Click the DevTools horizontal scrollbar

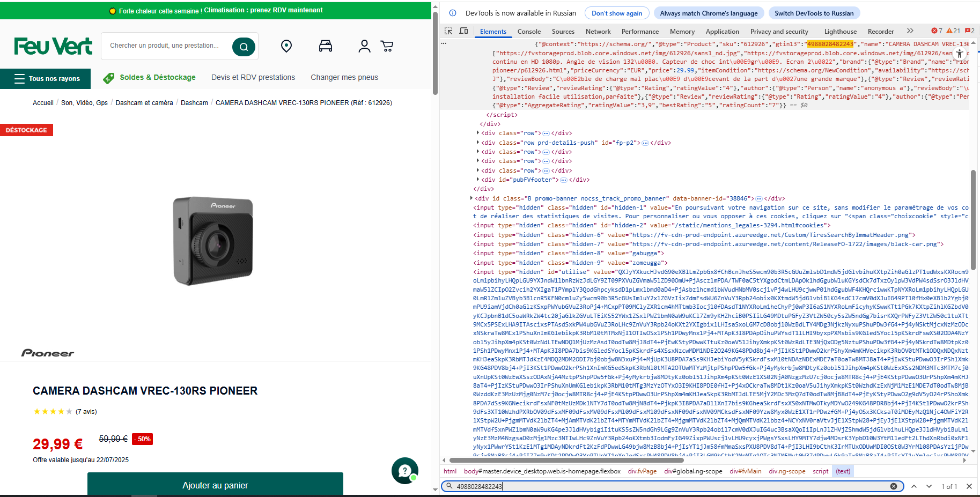(566, 460)
